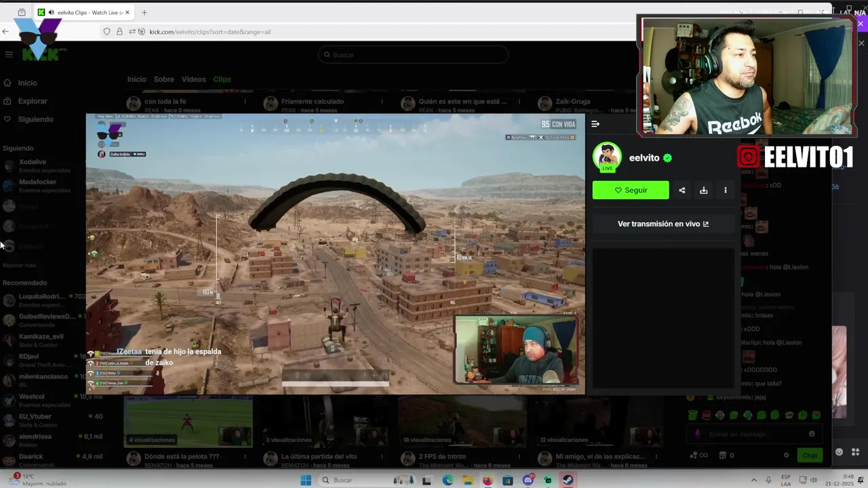Switch to the Sobre channel tab
The height and width of the screenshot is (488, 868).
pyautogui.click(x=163, y=79)
